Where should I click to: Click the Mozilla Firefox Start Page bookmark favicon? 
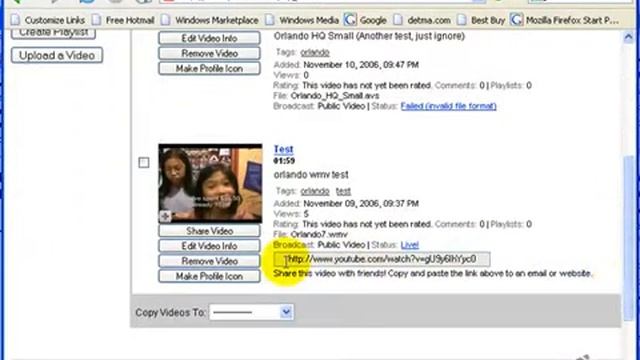click(516, 20)
